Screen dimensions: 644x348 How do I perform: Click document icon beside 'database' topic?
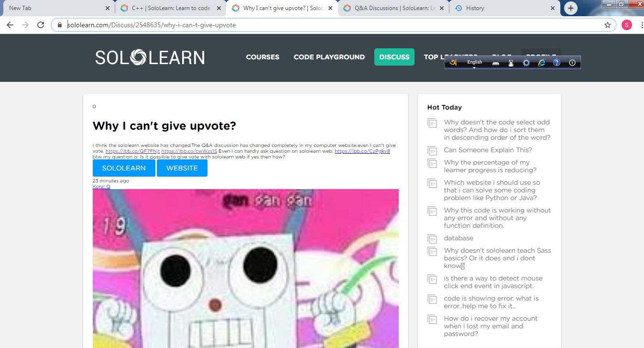pos(432,239)
